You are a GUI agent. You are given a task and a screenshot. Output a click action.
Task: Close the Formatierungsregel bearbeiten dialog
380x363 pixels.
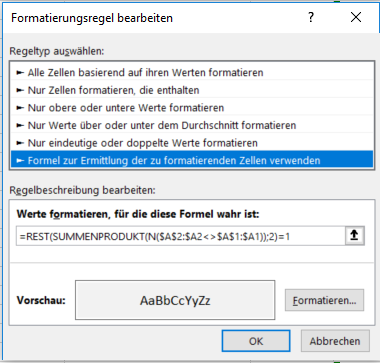tap(356, 17)
